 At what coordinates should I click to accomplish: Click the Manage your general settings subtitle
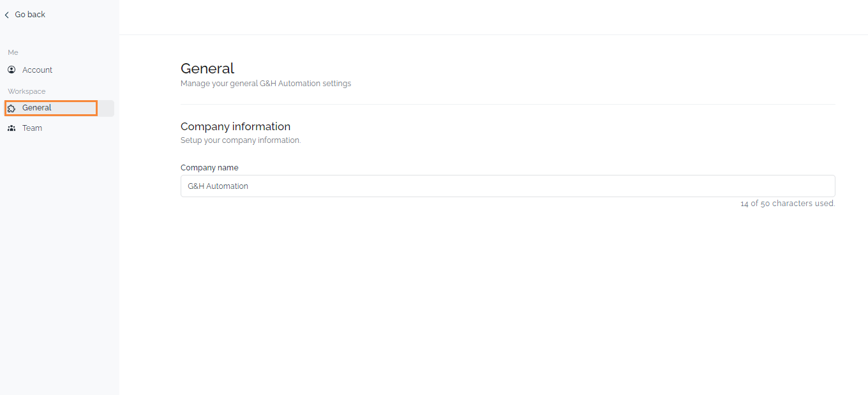pyautogui.click(x=266, y=84)
